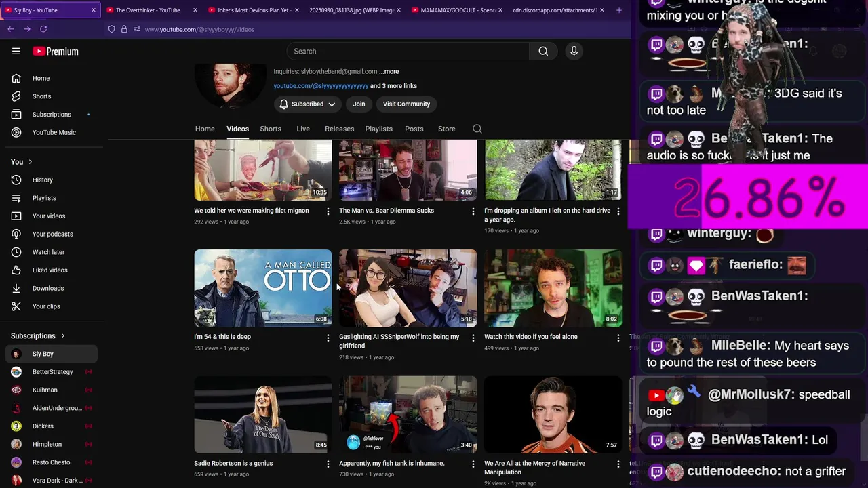Click the address bar shield icon
Image resolution: width=868 pixels, height=488 pixels.
pyautogui.click(x=112, y=29)
